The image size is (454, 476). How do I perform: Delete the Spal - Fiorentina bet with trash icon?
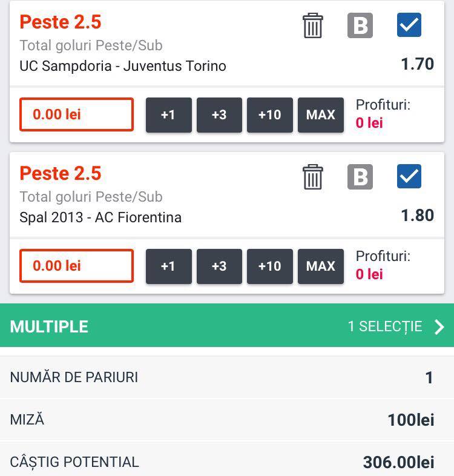point(312,177)
